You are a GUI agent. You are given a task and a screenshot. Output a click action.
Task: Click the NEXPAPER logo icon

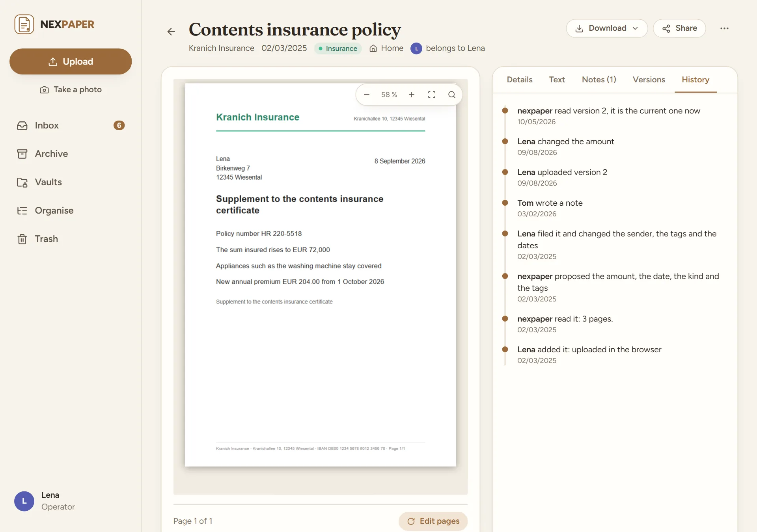[x=24, y=24]
